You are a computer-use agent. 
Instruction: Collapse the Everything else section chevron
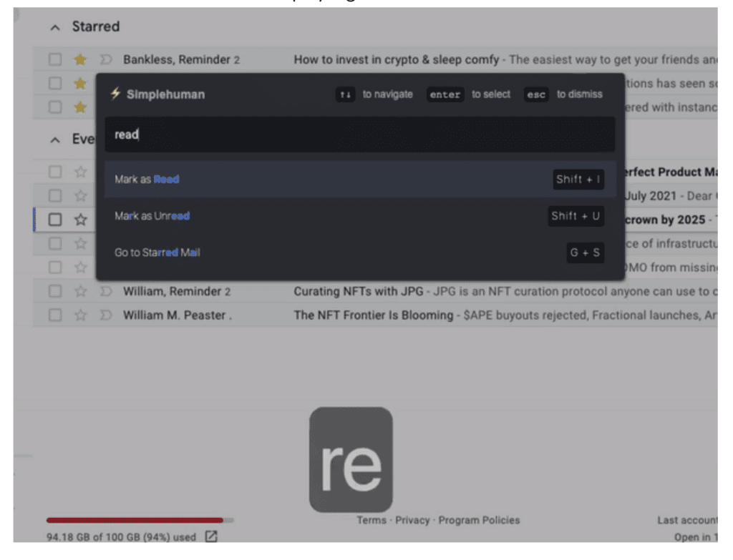pos(55,139)
